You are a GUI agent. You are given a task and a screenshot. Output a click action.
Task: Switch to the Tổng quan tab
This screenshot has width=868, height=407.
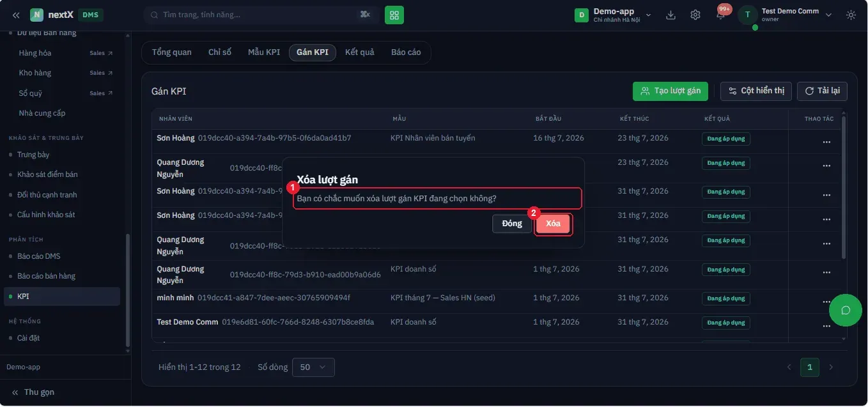(x=172, y=52)
